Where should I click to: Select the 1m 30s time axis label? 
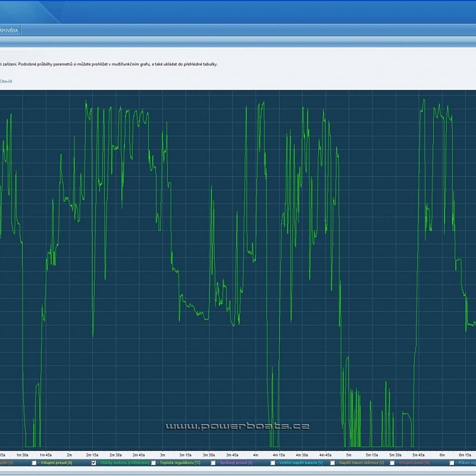tap(21, 454)
